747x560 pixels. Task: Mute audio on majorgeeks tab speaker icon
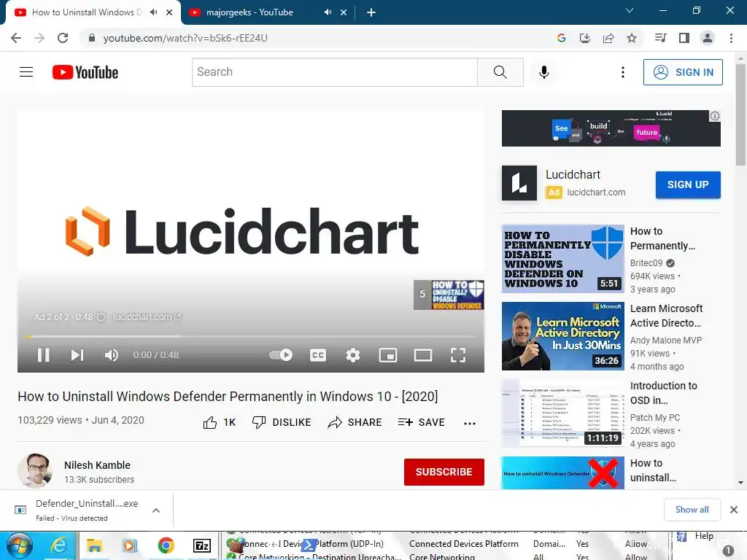(328, 12)
